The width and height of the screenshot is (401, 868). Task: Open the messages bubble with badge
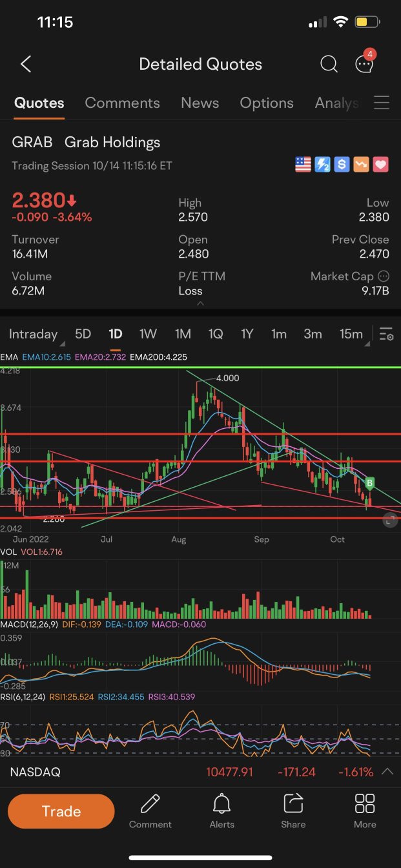pyautogui.click(x=365, y=63)
